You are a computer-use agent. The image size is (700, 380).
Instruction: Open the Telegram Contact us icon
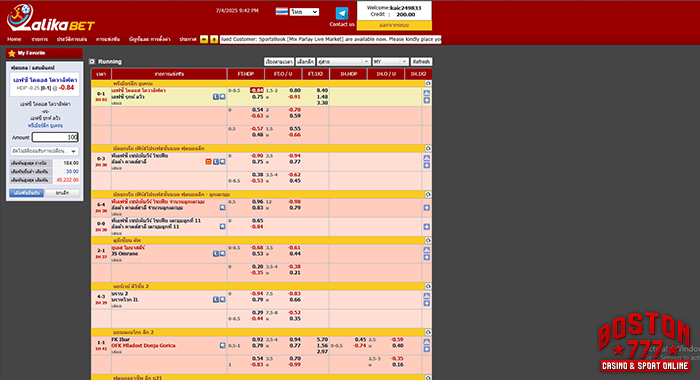(342, 13)
